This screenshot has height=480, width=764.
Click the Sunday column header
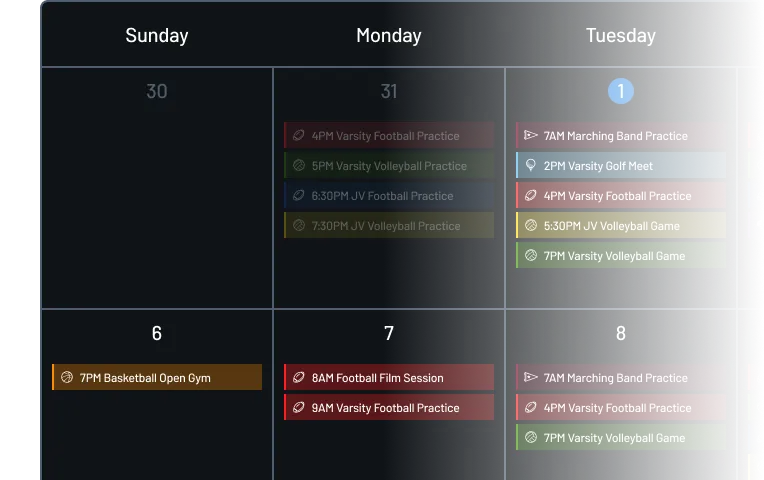(x=157, y=35)
